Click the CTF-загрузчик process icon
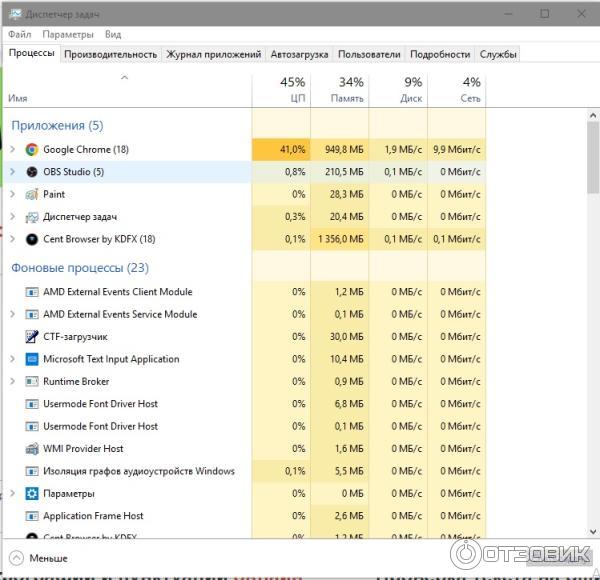Screen dimensions: 600x580 click(32, 337)
